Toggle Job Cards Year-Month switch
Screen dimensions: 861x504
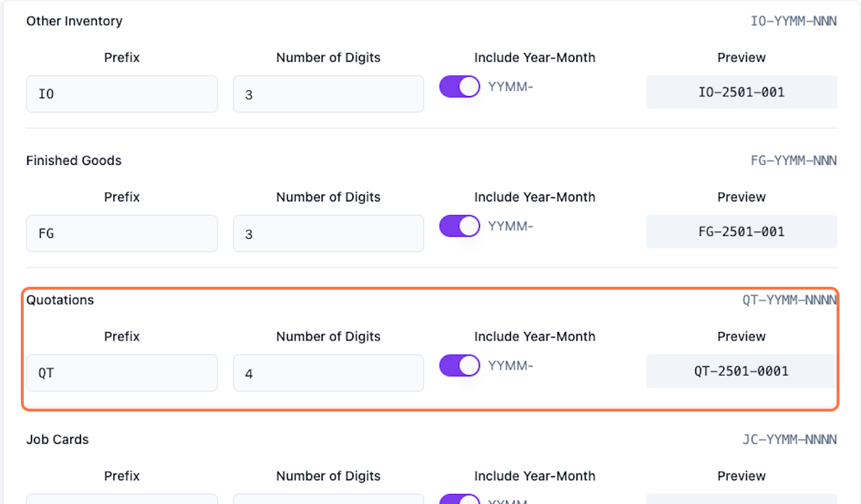[459, 500]
